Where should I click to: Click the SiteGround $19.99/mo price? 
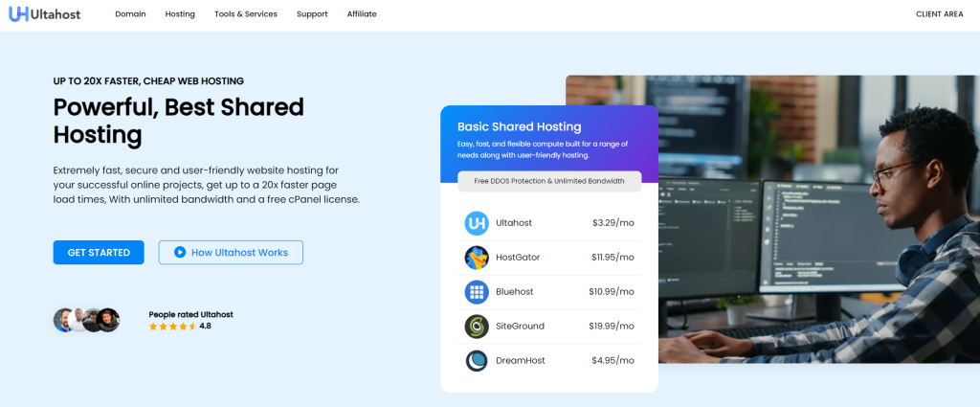pyautogui.click(x=612, y=326)
